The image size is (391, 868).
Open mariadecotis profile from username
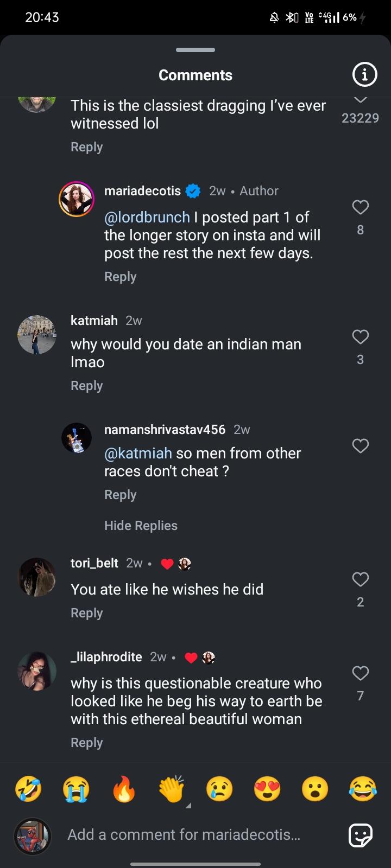click(x=142, y=191)
